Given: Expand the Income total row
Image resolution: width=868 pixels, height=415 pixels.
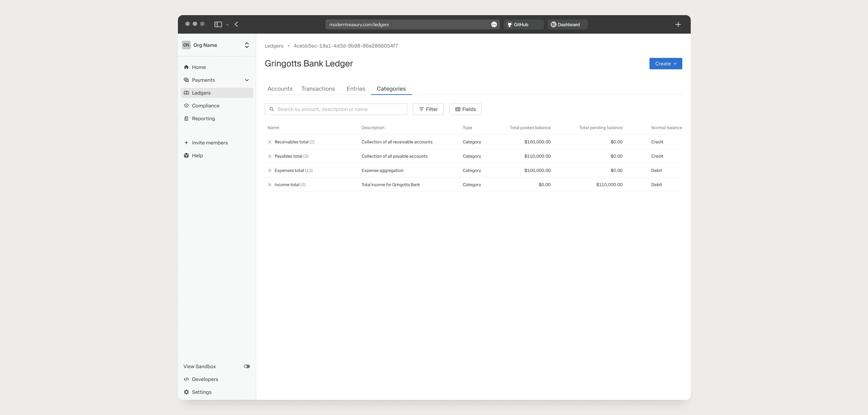Looking at the screenshot, I should click(x=270, y=184).
